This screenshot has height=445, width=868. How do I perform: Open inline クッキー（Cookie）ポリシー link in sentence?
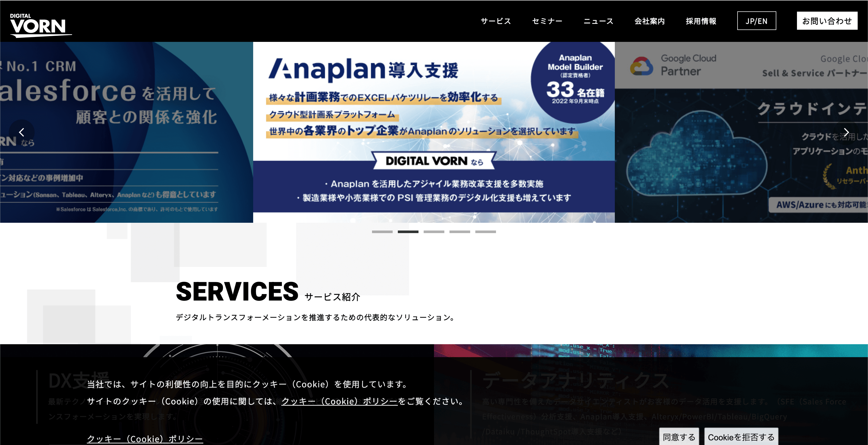[x=339, y=401]
